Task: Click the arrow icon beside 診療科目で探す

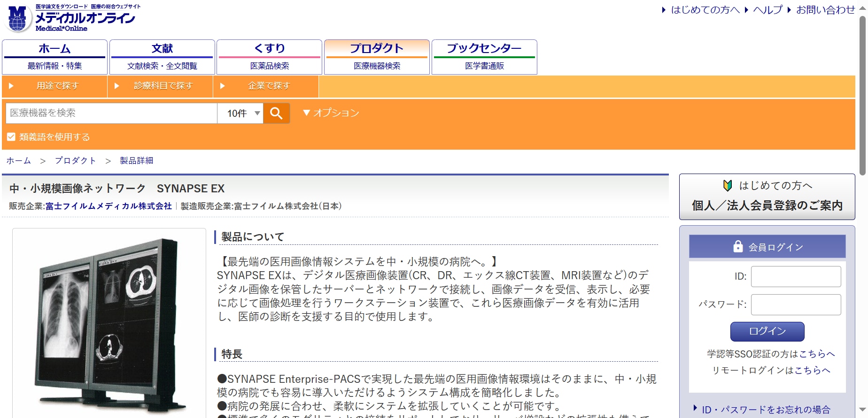Action: [117, 86]
